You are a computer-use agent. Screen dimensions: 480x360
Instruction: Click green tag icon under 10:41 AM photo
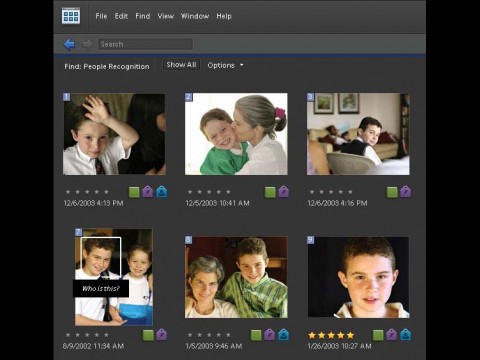[x=270, y=192]
